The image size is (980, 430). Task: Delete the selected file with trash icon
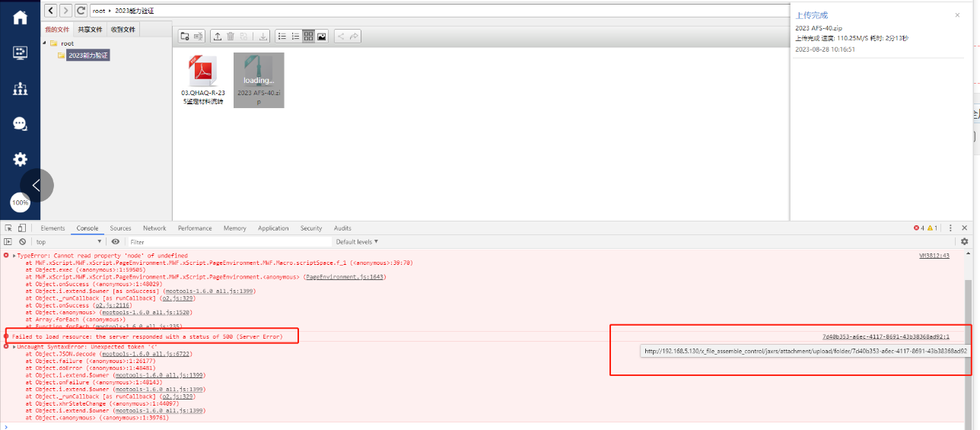click(231, 37)
